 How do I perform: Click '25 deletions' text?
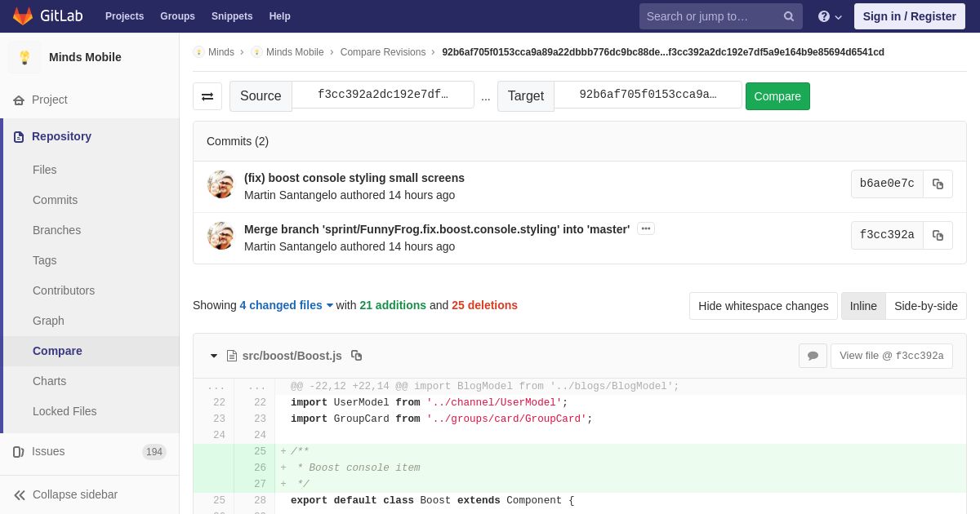tap(484, 305)
